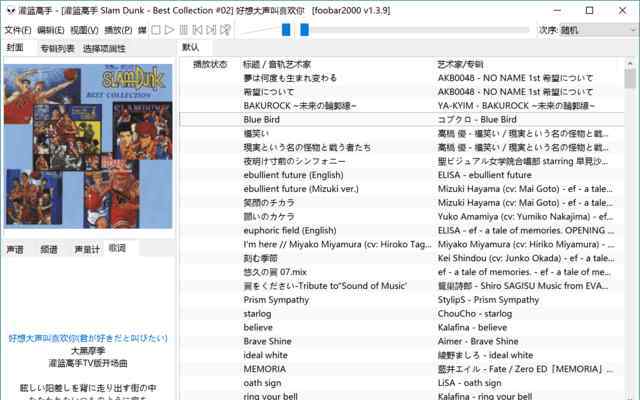Click lyrics line 灌篮高手TV版开场曲
This screenshot has width=640, height=400.
[x=88, y=363]
